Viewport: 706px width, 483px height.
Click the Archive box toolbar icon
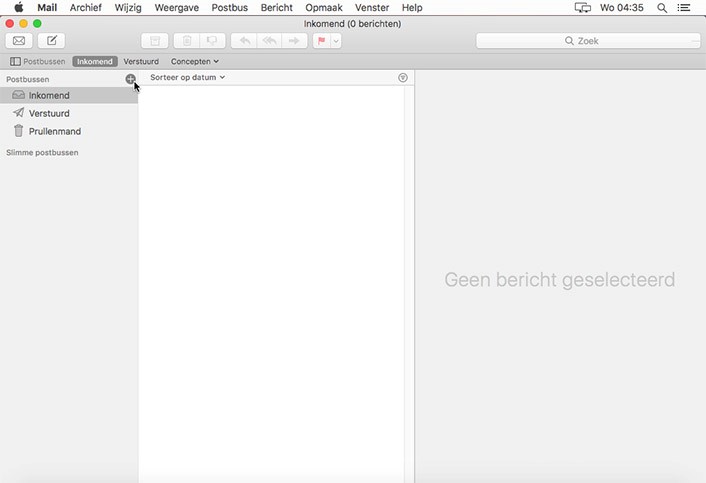[x=154, y=41]
